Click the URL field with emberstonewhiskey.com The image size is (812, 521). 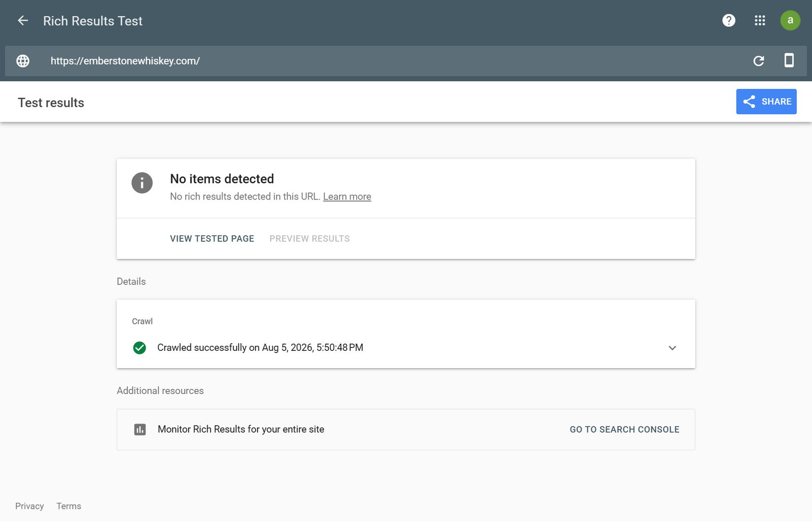(406, 61)
